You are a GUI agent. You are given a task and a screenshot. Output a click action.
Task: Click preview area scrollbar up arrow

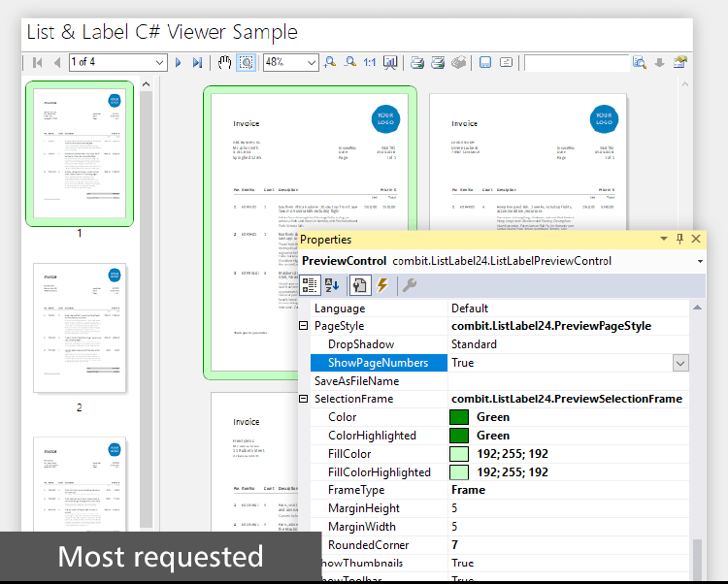point(685,84)
